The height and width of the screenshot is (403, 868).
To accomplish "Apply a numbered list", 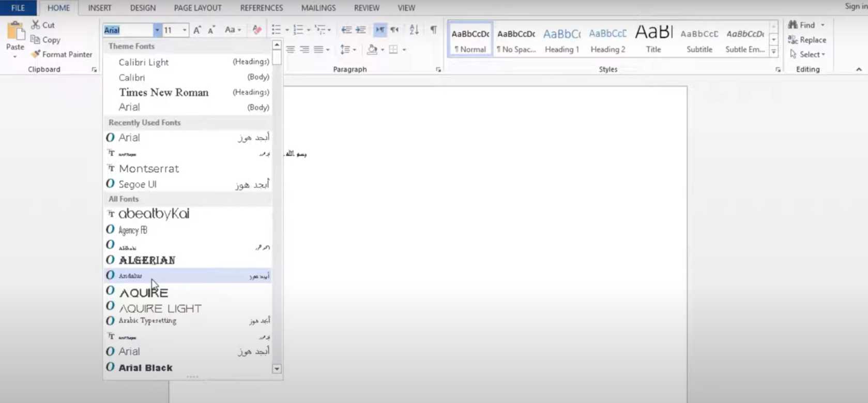I will pos(298,30).
